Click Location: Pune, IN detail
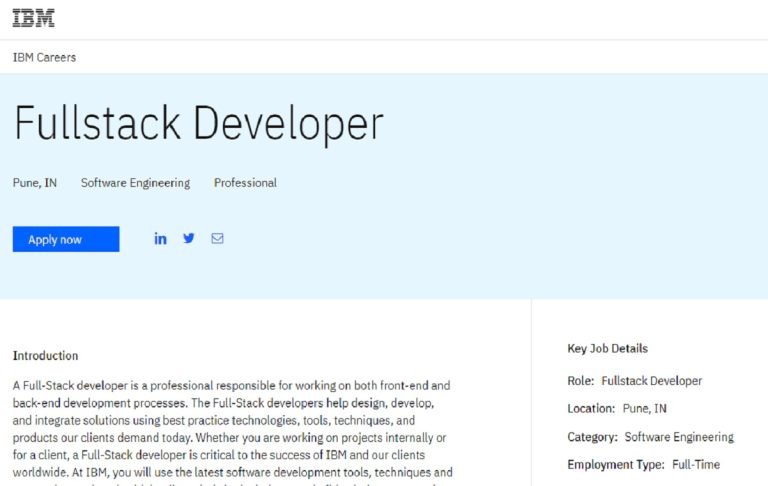This screenshot has height=486, width=768. click(617, 409)
